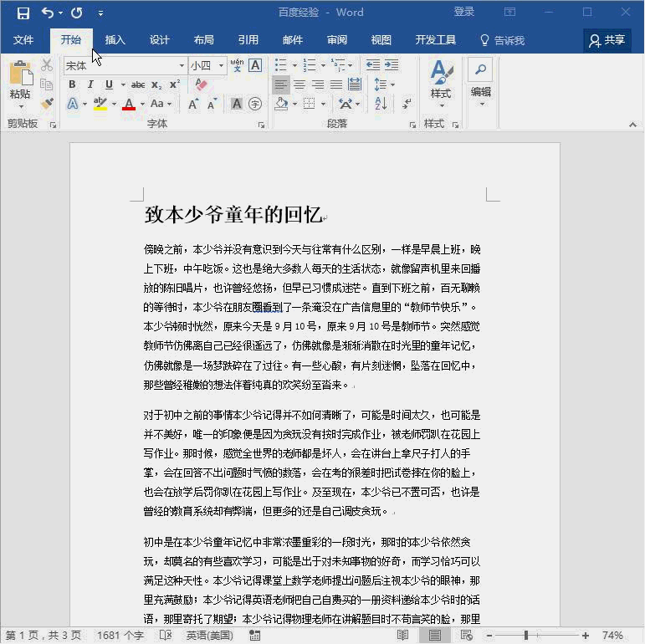This screenshot has height=644, width=645.
Task: Switch to the 引用 tab
Action: [248, 40]
